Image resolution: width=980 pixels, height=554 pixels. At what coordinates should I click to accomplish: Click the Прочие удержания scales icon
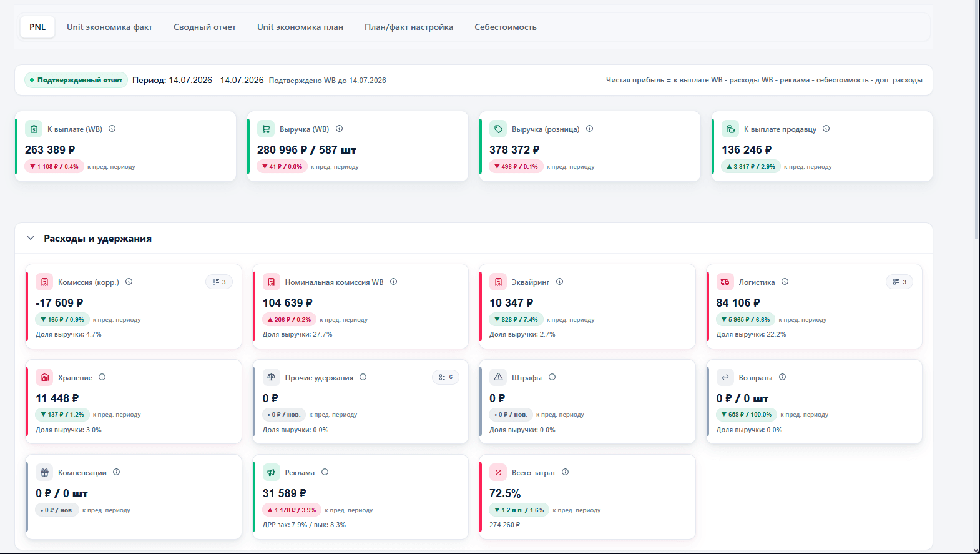[x=271, y=377]
